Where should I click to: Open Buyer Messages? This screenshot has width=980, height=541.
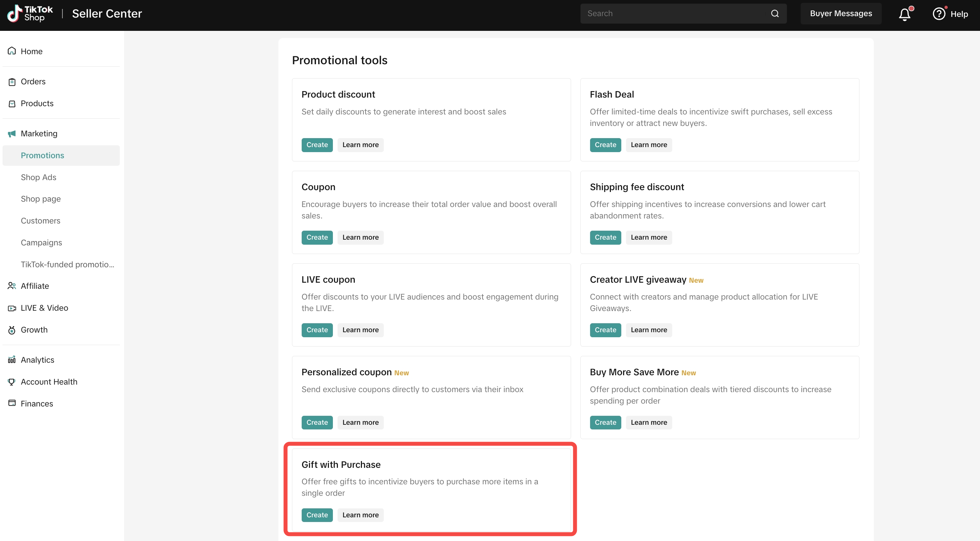coord(841,14)
